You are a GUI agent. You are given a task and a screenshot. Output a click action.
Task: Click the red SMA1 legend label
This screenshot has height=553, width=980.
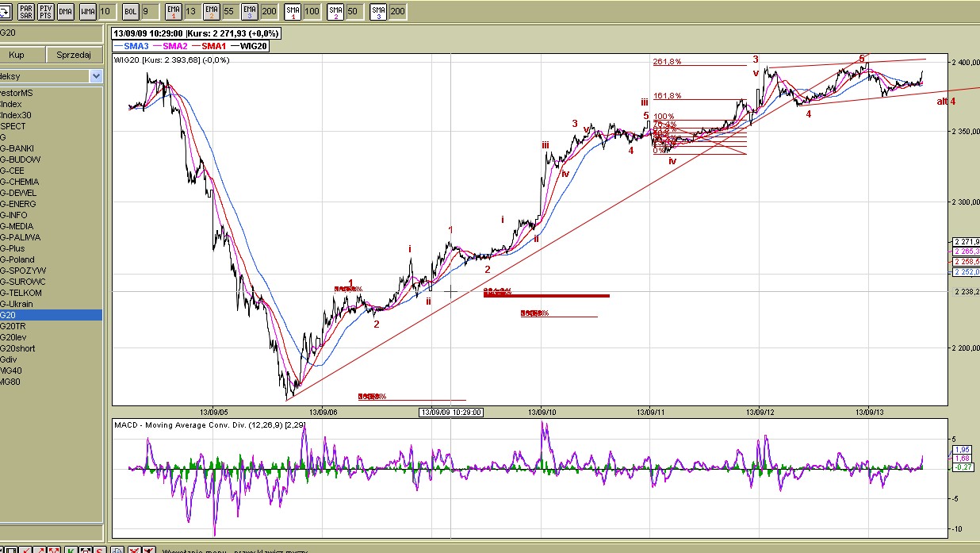tap(215, 46)
